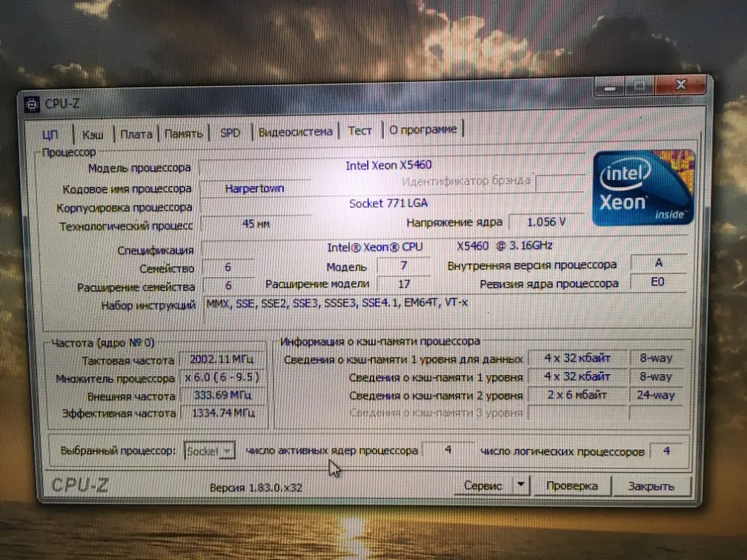747x560 pixels.
Task: Click the Проверка button
Action: (571, 486)
